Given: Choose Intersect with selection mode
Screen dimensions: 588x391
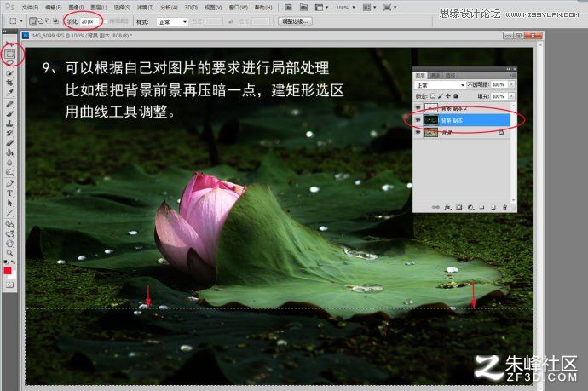Looking at the screenshot, I should (55, 21).
